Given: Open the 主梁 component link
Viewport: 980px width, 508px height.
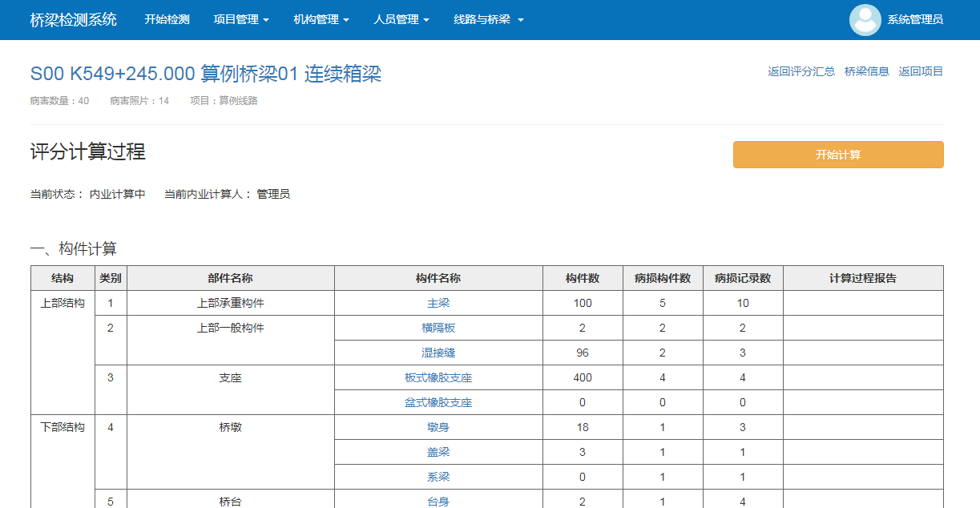Looking at the screenshot, I should coord(438,303).
